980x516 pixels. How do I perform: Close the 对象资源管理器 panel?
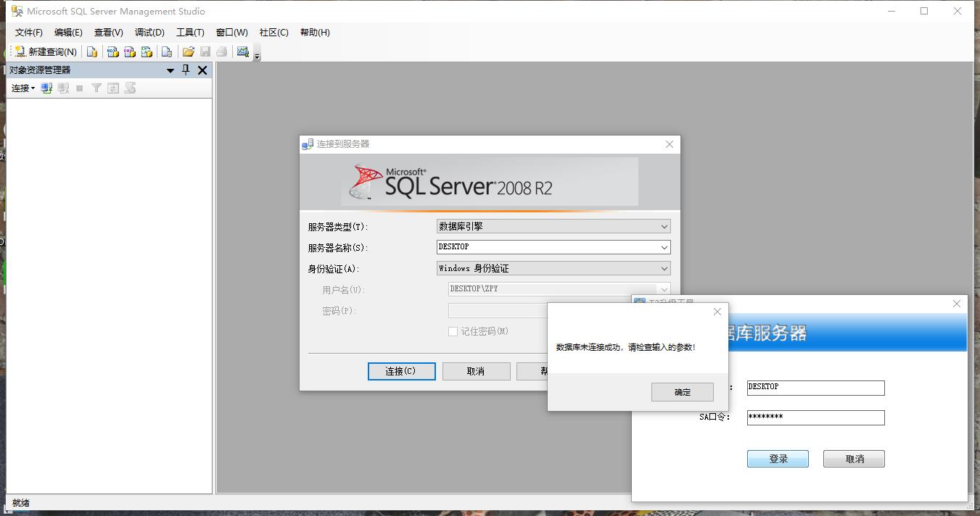202,70
